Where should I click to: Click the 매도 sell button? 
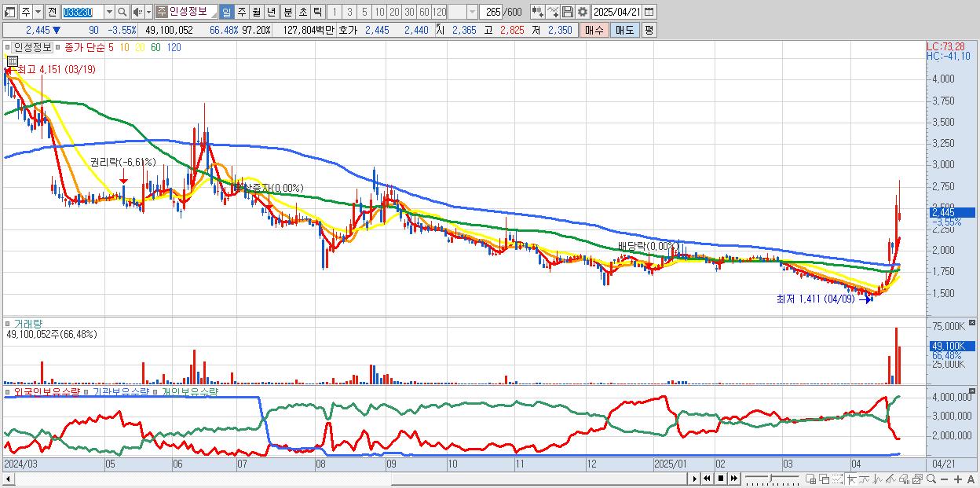click(624, 30)
